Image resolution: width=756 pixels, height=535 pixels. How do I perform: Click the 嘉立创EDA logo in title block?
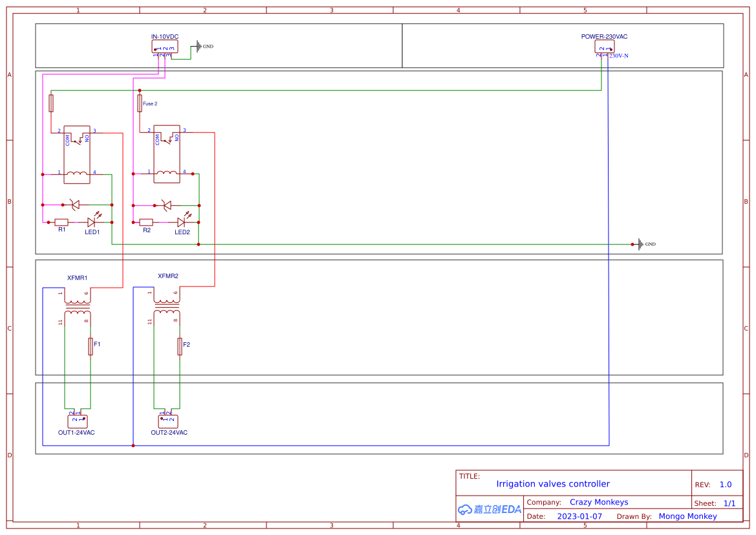point(488,509)
